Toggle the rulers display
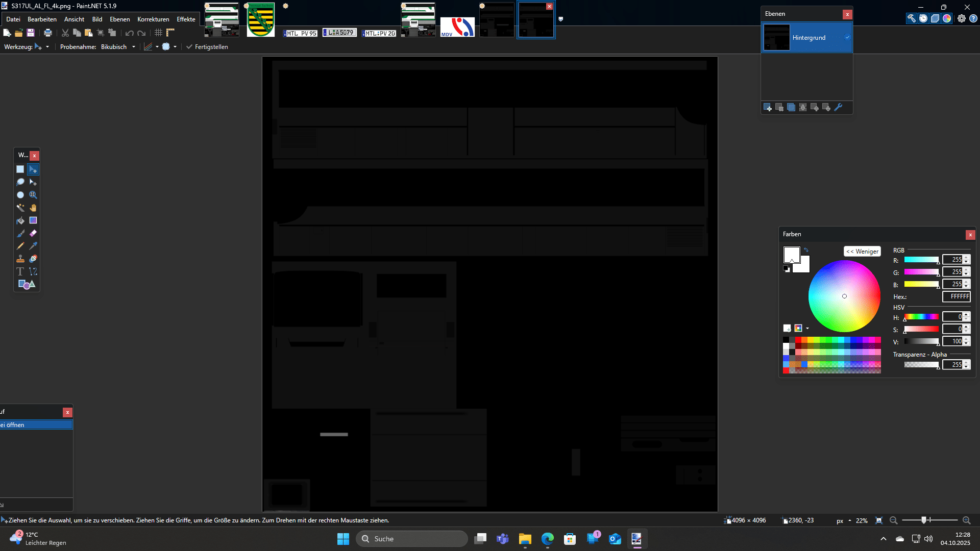Screen dimensions: 980x551 click(x=170, y=33)
